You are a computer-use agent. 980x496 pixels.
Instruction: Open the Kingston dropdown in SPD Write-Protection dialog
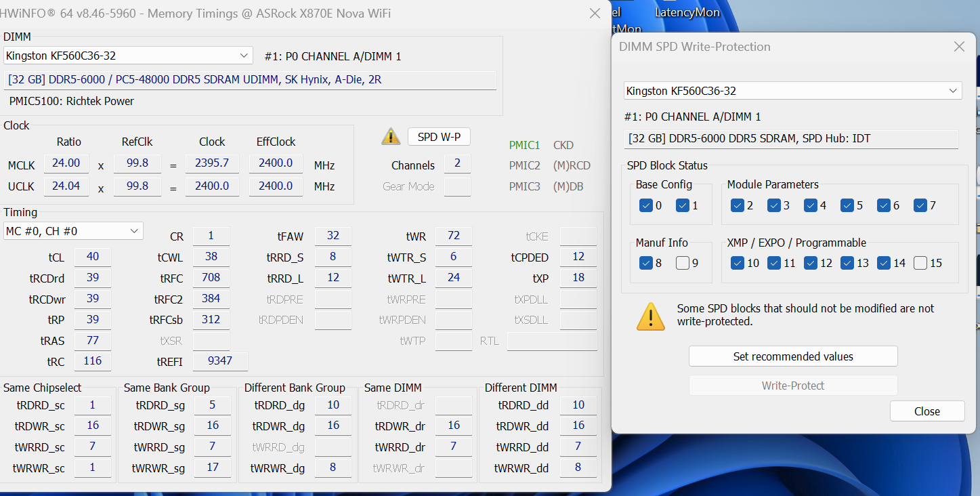click(792, 91)
